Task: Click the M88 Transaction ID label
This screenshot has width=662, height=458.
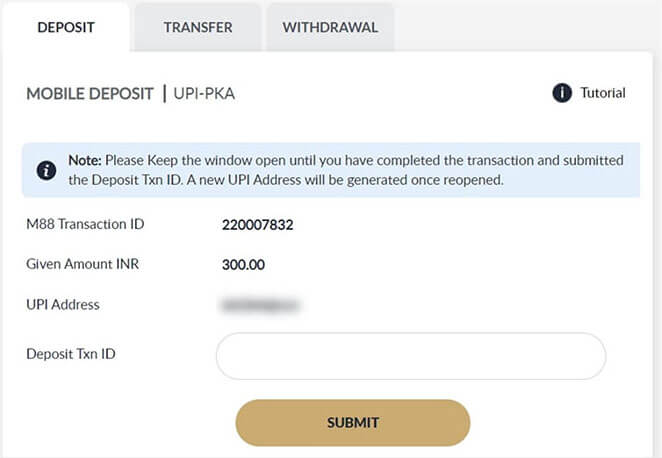Action: (x=86, y=224)
